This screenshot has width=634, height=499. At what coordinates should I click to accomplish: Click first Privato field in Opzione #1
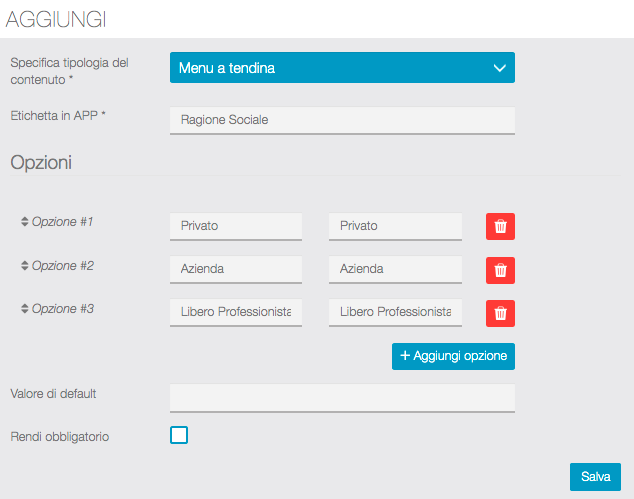[236, 226]
